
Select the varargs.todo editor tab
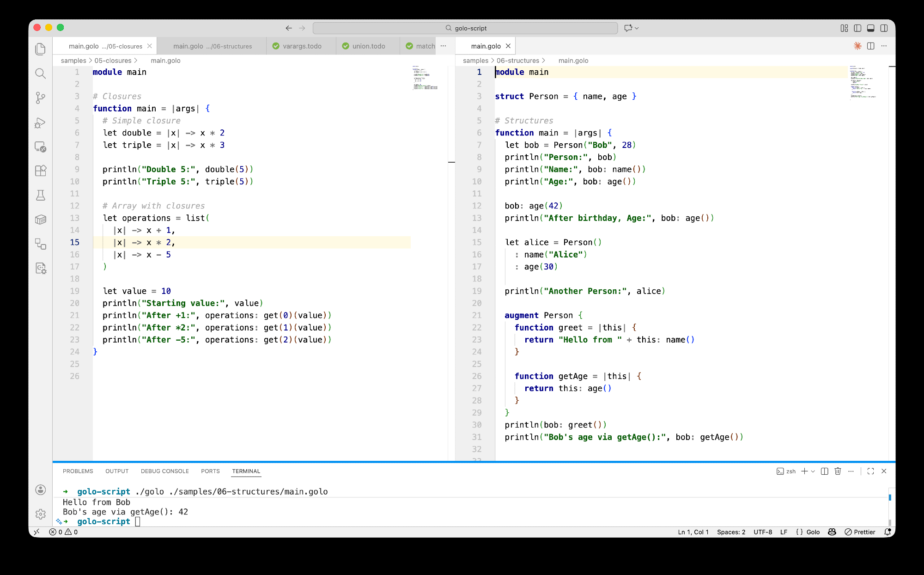(x=302, y=46)
